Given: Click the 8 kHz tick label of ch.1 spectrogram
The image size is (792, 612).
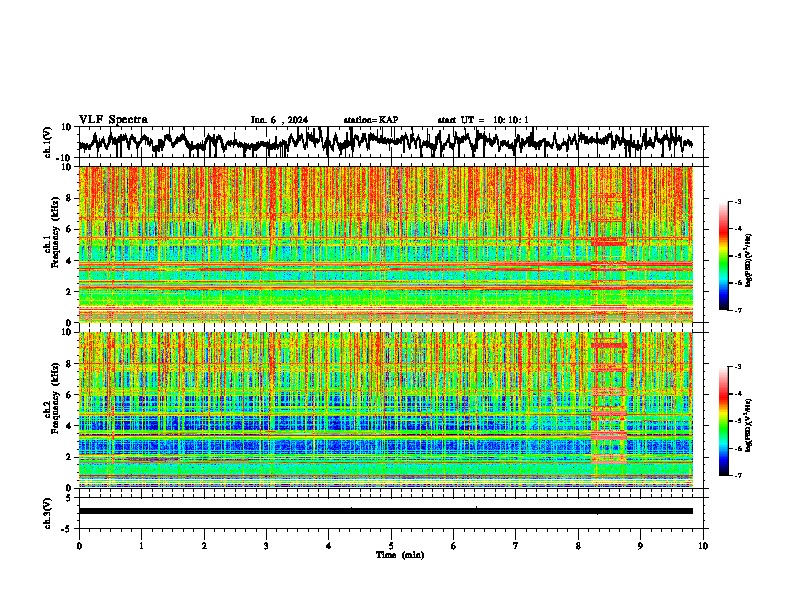Looking at the screenshot, I should point(69,198).
